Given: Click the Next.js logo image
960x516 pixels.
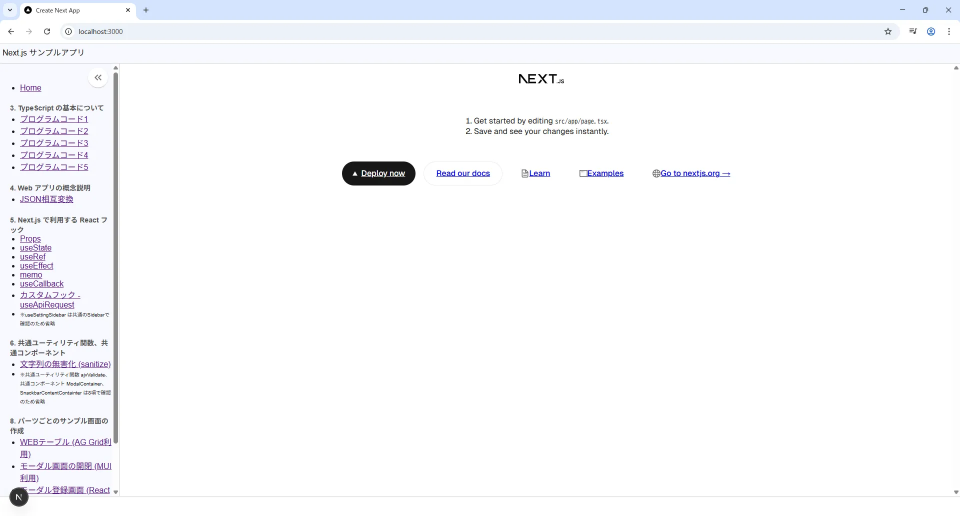Looking at the screenshot, I should (541, 79).
